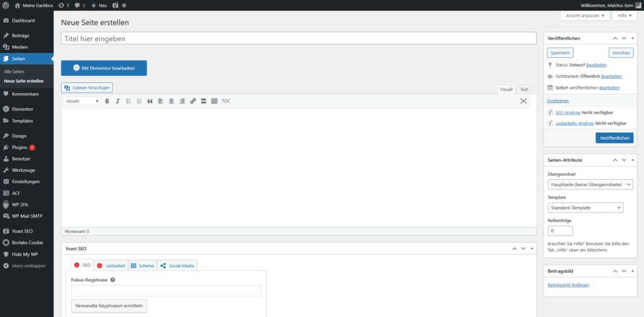The width and height of the screenshot is (644, 317).
Task: Open Kommentare in the sidebar
Action: (26, 94)
